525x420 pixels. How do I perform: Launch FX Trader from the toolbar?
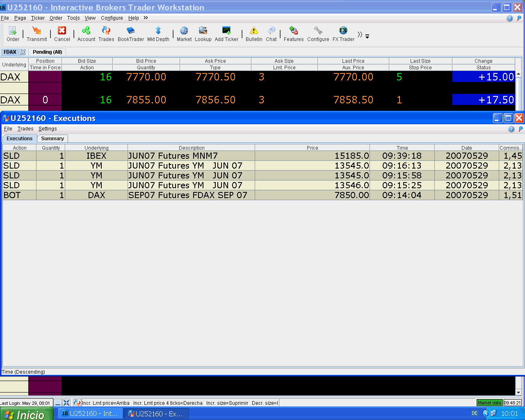343,34
